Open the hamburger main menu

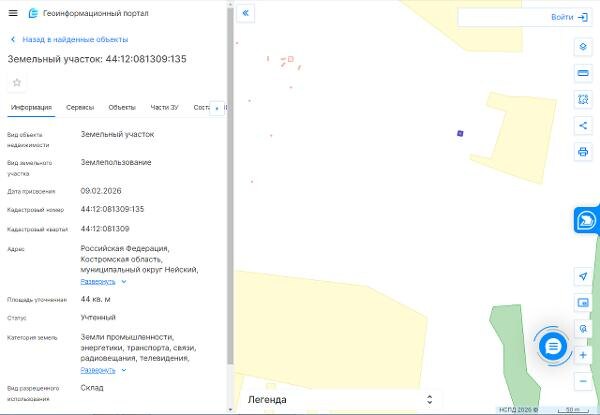click(13, 13)
